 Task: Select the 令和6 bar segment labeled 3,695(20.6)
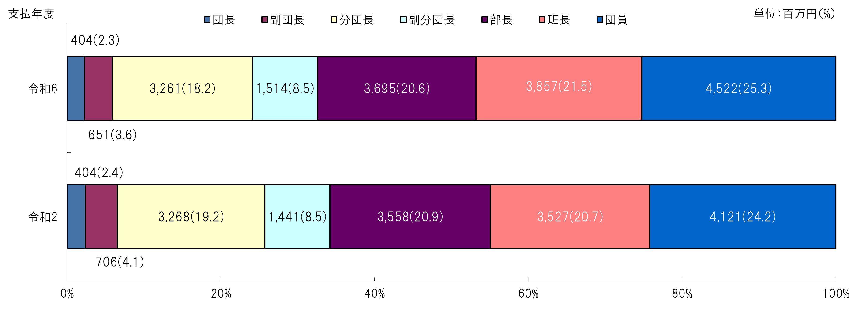(397, 88)
